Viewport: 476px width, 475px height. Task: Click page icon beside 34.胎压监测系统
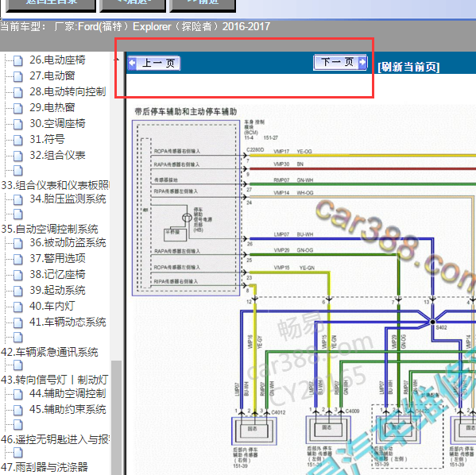coord(18,199)
